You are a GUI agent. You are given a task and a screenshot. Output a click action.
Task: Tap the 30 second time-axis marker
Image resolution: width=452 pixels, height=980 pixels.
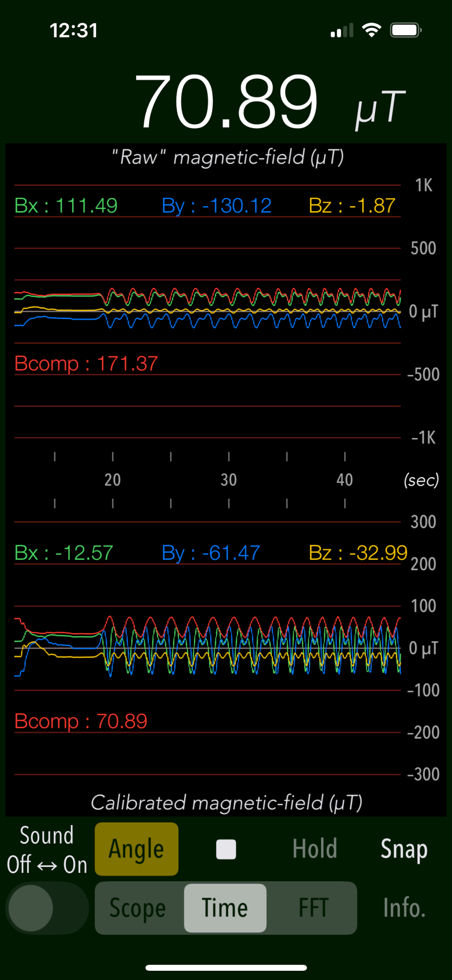pyautogui.click(x=229, y=480)
